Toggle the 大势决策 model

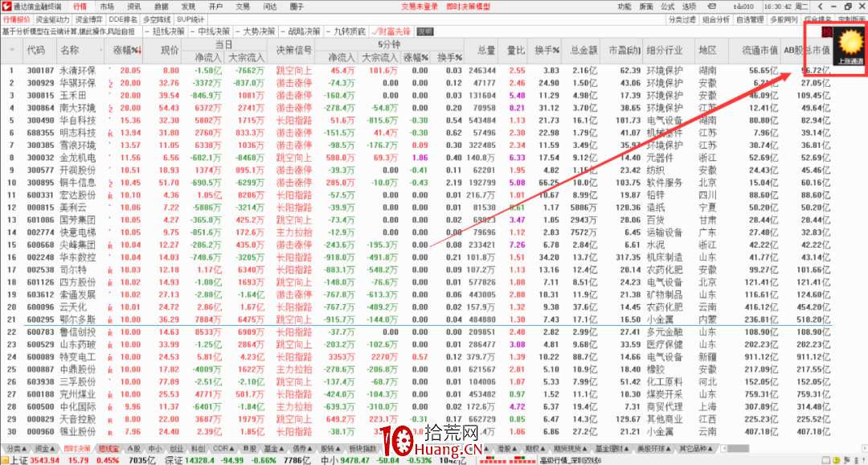click(x=256, y=31)
